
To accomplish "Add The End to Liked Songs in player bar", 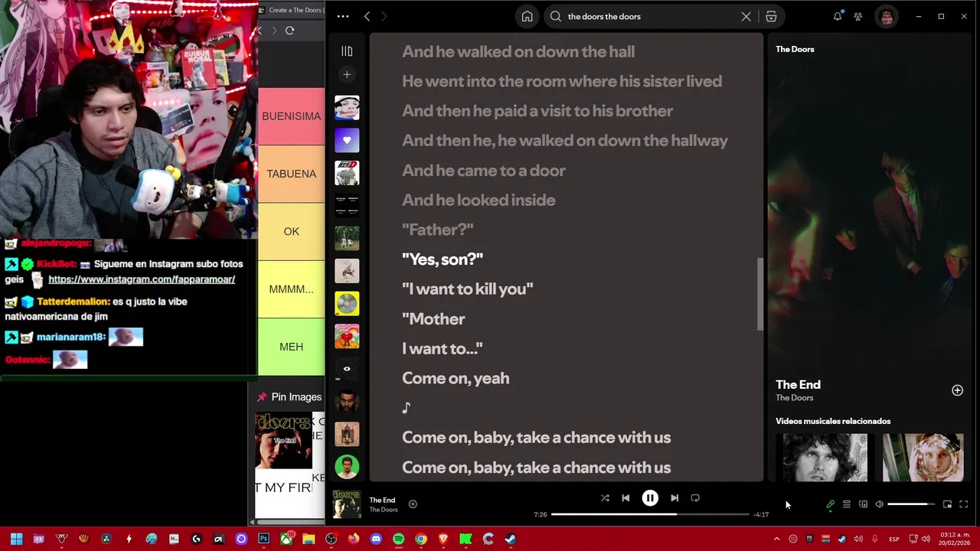I will click(x=413, y=504).
